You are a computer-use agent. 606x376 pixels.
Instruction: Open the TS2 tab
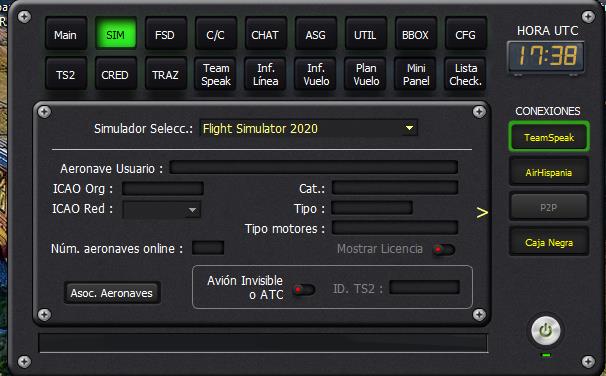tap(66, 73)
